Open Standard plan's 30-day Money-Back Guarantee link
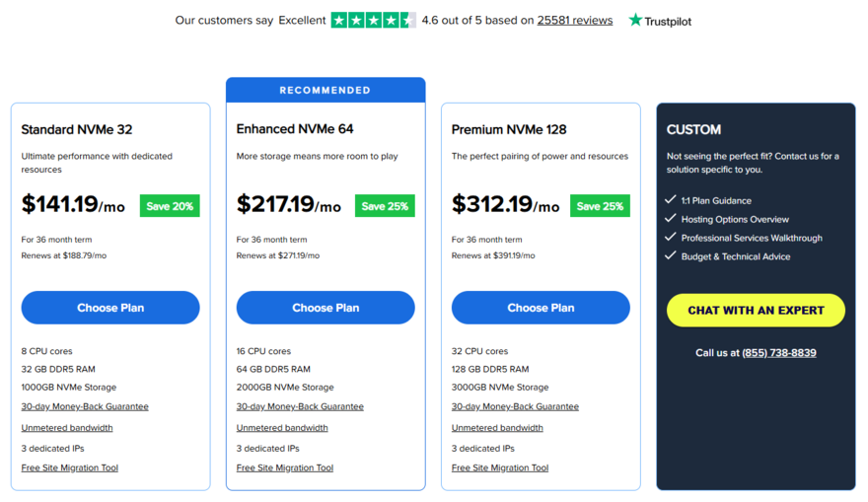Image resolution: width=868 pixels, height=502 pixels. point(85,406)
